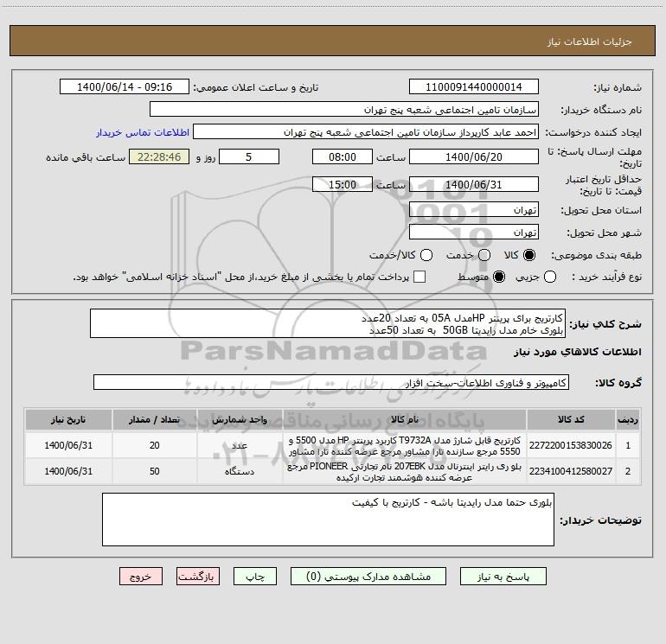Click the need number field 1100091440000014
Screen dimensions: 666x644
click(474, 87)
